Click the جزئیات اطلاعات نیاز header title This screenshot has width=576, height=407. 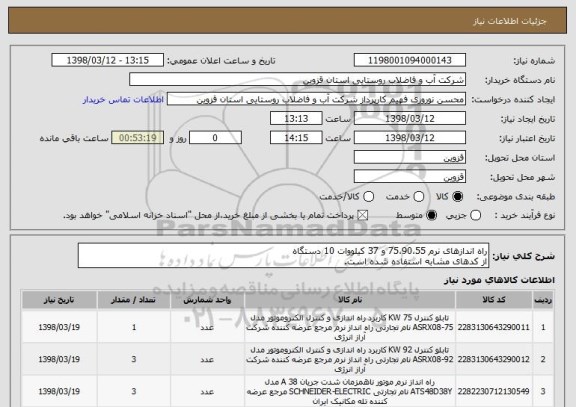pyautogui.click(x=510, y=21)
